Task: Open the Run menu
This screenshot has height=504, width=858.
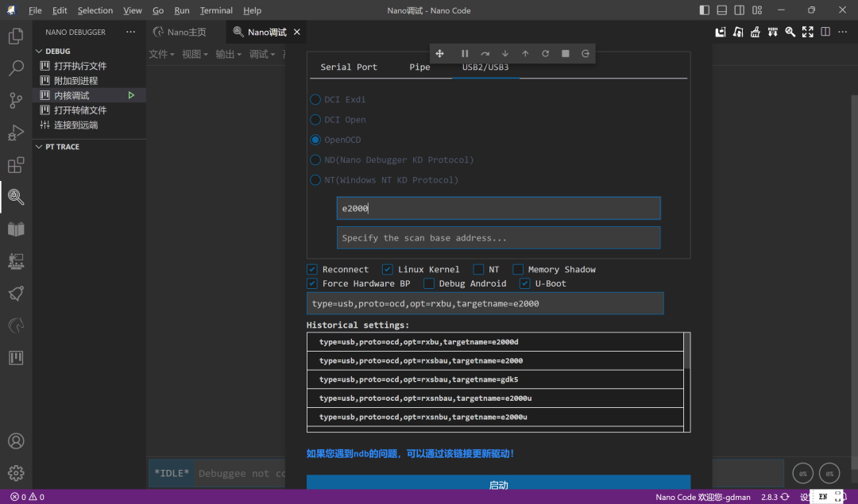Action: coord(182,10)
